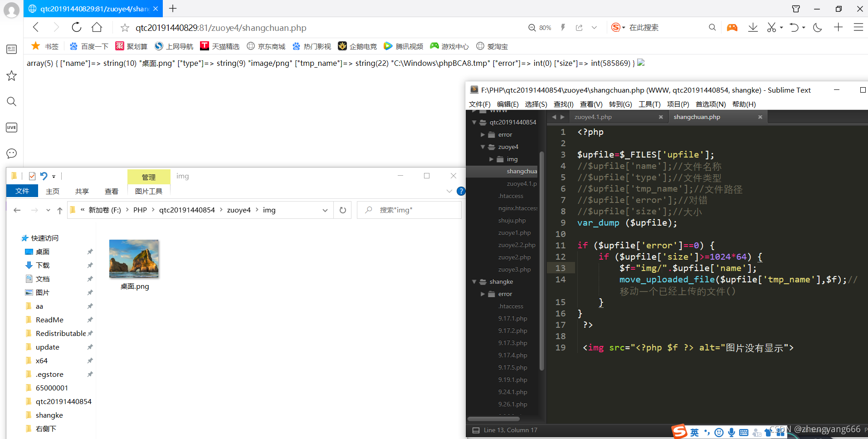868x439 pixels.
Task: Open Explorer 图片工具 tab
Action: [x=149, y=191]
